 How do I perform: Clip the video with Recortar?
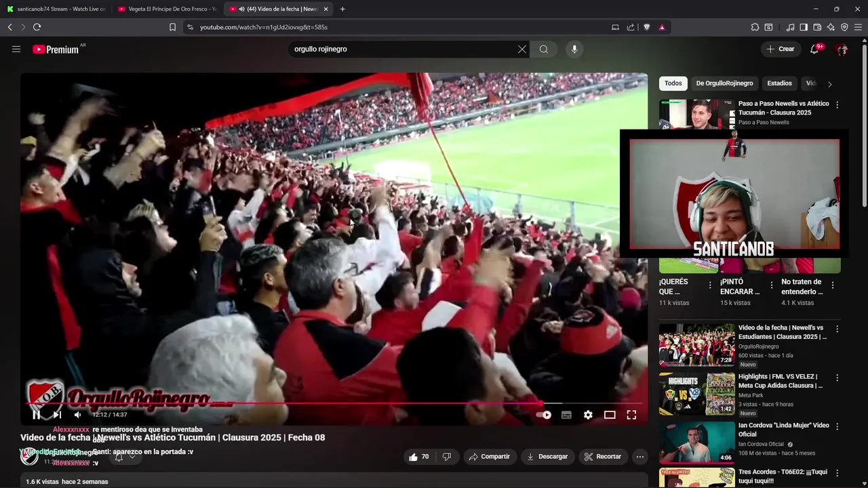point(603,457)
